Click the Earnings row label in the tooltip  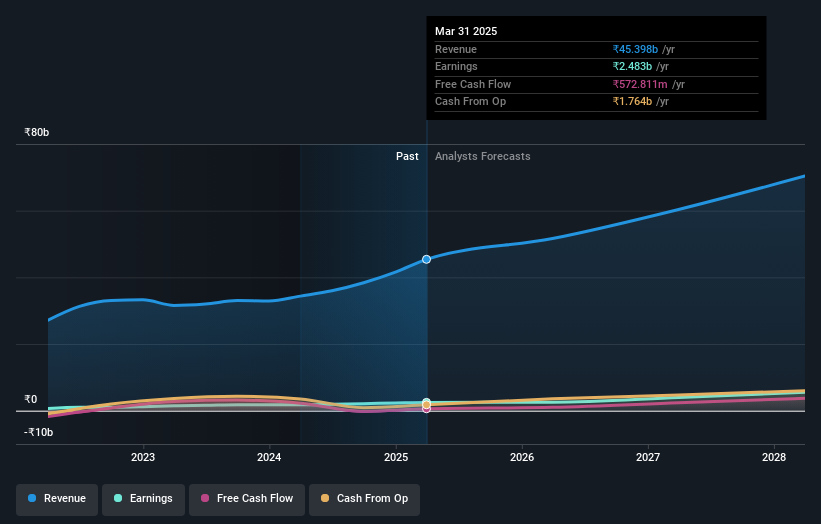456,66
